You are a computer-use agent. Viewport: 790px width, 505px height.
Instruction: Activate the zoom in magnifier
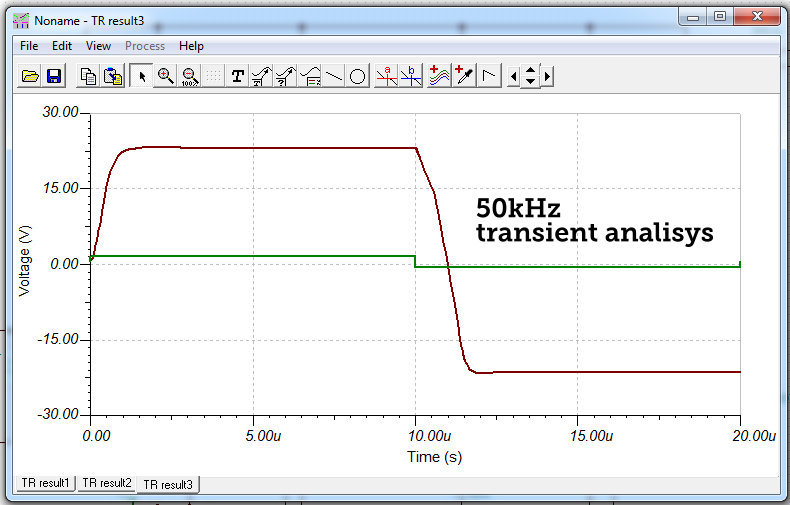(165, 76)
